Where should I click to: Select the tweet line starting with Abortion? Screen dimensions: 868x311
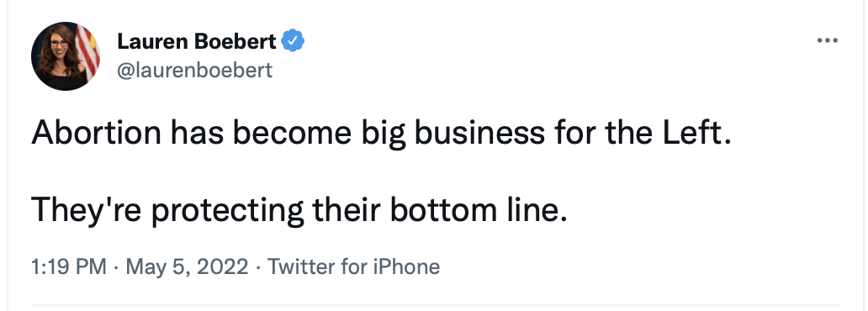[x=381, y=134]
